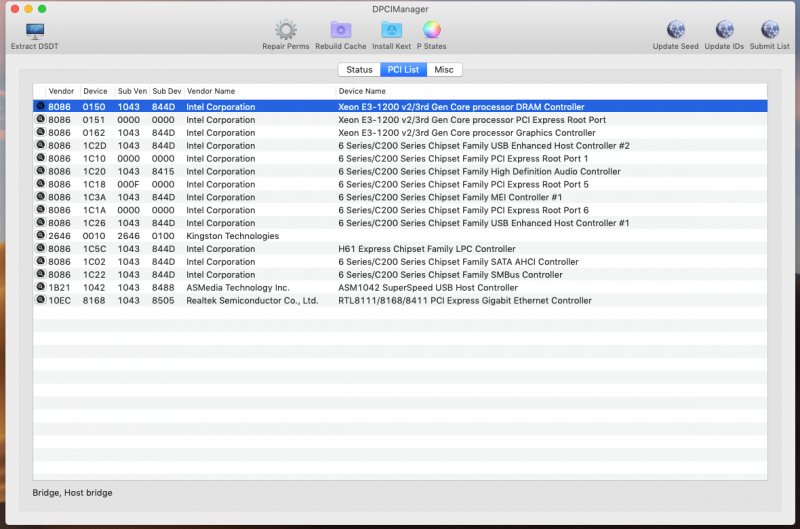The width and height of the screenshot is (800, 529).
Task: Select the PCI List tab
Action: pyautogui.click(x=404, y=70)
